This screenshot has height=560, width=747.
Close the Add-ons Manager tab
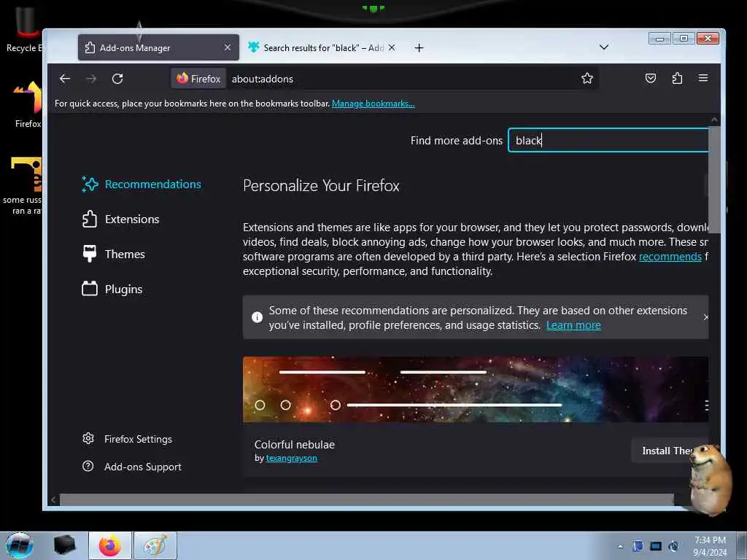(228, 47)
